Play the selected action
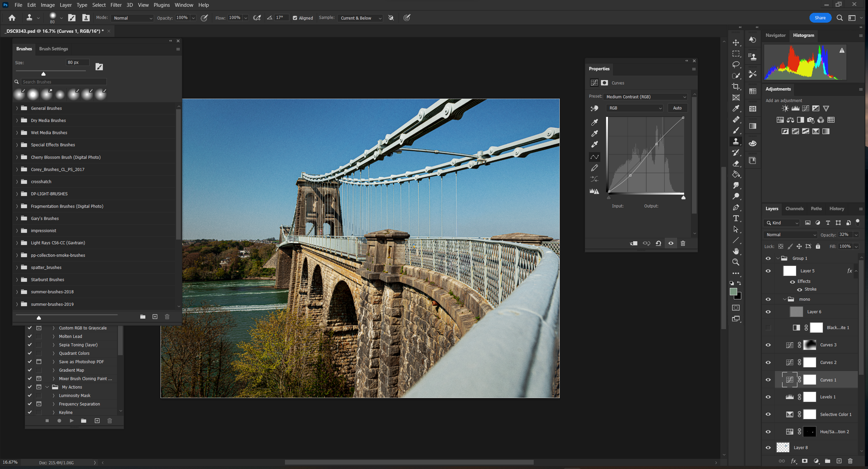868x469 pixels. tap(71, 421)
